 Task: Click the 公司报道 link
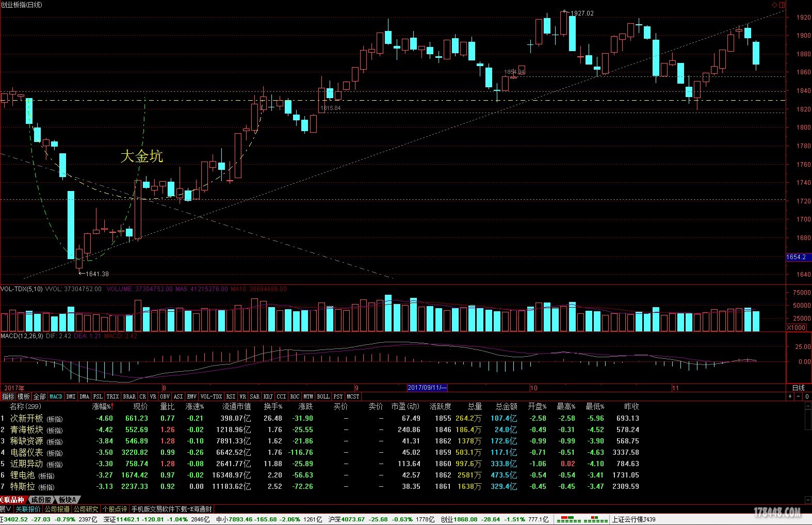57,509
